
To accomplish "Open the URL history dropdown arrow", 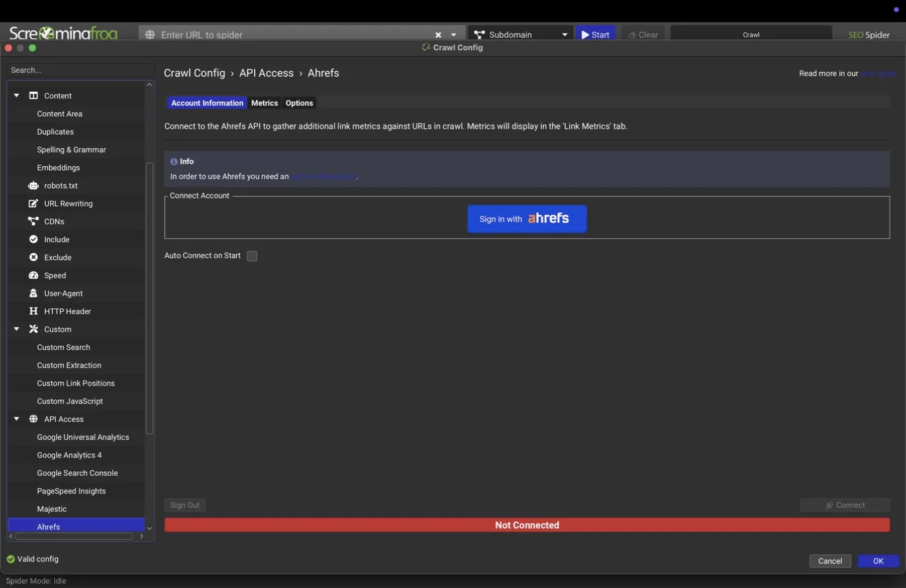I will 454,35.
